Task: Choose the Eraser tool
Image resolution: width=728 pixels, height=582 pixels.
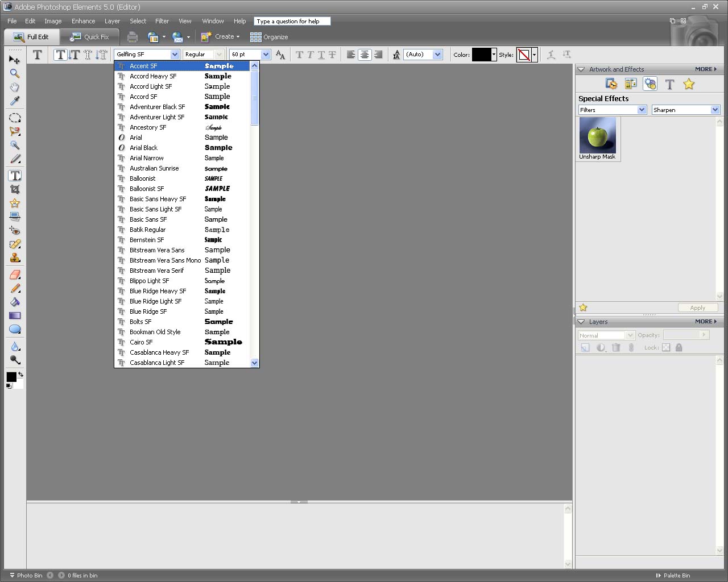Action: [x=15, y=275]
